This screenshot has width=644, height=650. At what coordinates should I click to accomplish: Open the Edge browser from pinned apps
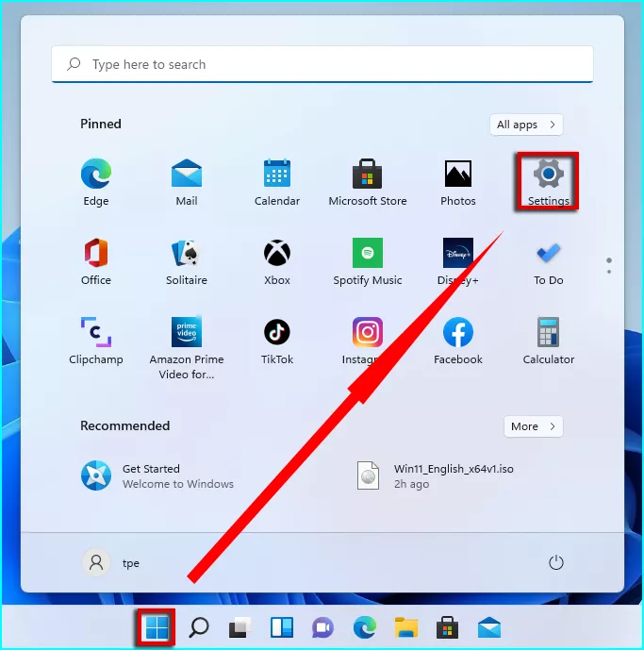click(x=96, y=181)
